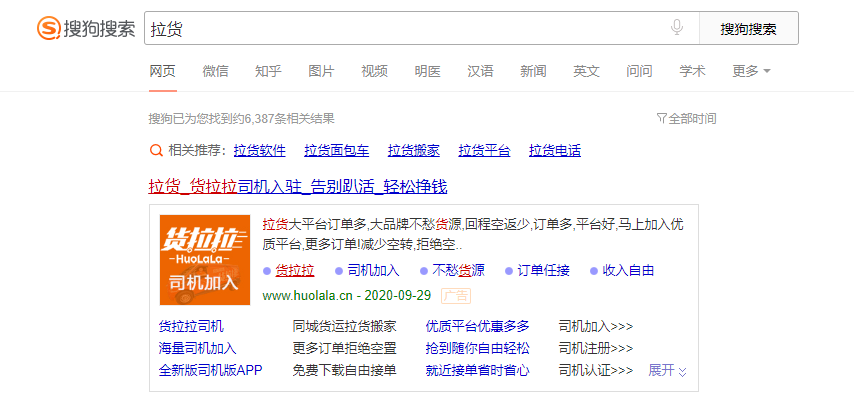Open the 视频 tab
The width and height of the screenshot is (854, 400).
374,71
